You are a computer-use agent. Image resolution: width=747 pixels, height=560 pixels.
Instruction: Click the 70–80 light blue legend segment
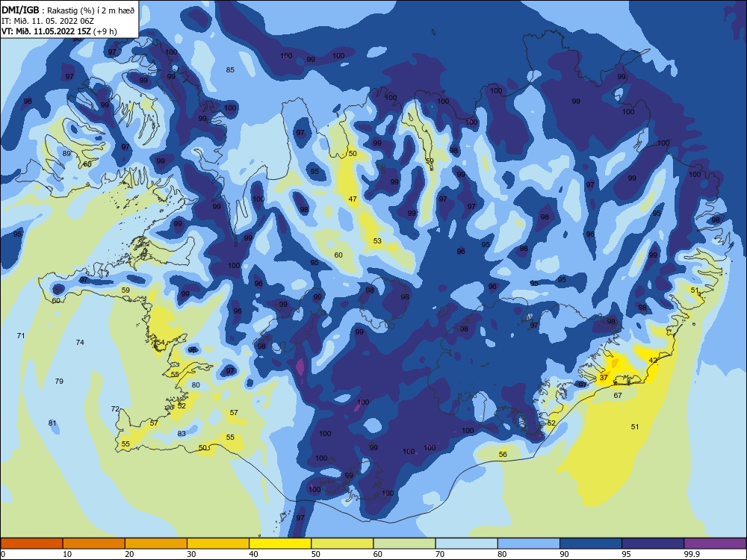coord(466,544)
